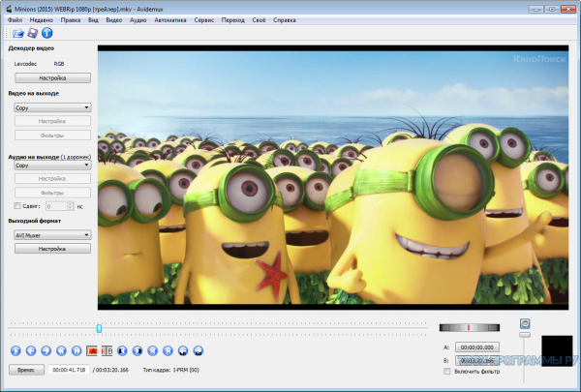Open the Переход menu
The image size is (581, 392).
(232, 20)
